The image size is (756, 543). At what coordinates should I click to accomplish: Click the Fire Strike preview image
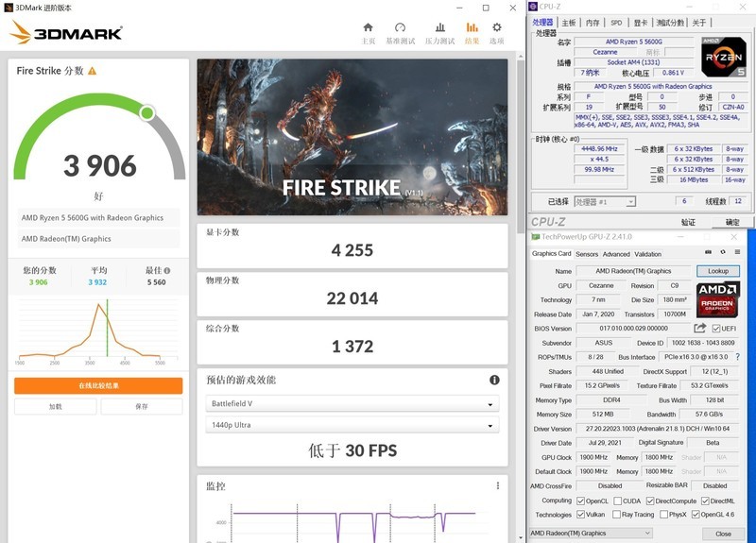coord(352,138)
